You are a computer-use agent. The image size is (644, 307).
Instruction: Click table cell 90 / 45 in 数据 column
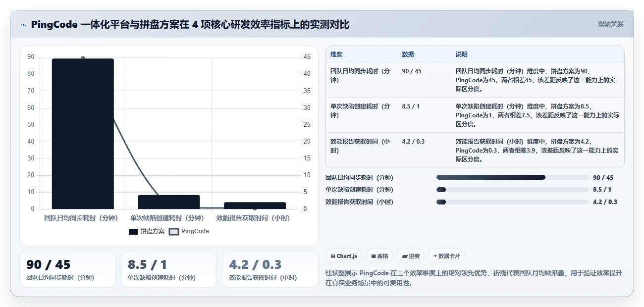click(x=412, y=71)
